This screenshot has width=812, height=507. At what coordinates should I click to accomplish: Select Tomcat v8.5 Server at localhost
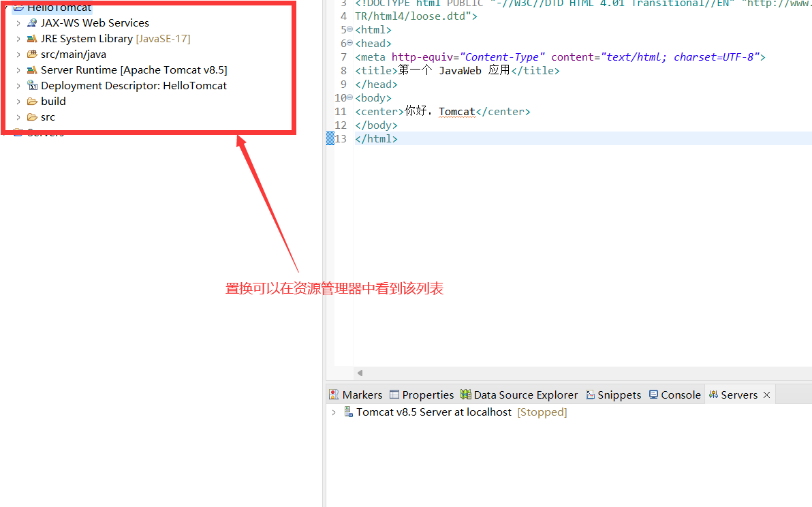pyautogui.click(x=434, y=412)
